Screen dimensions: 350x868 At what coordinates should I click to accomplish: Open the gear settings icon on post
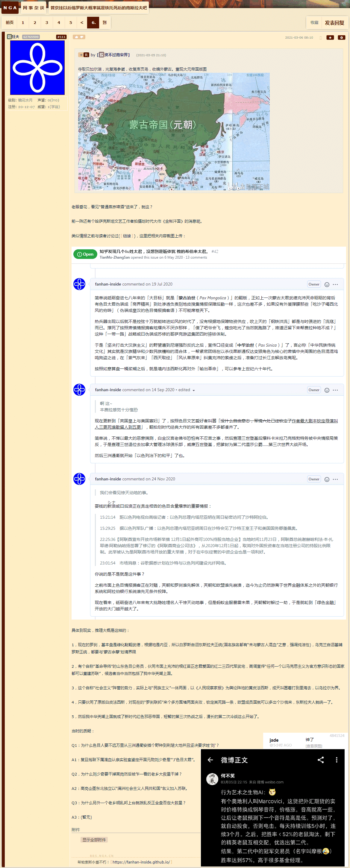pos(342,37)
